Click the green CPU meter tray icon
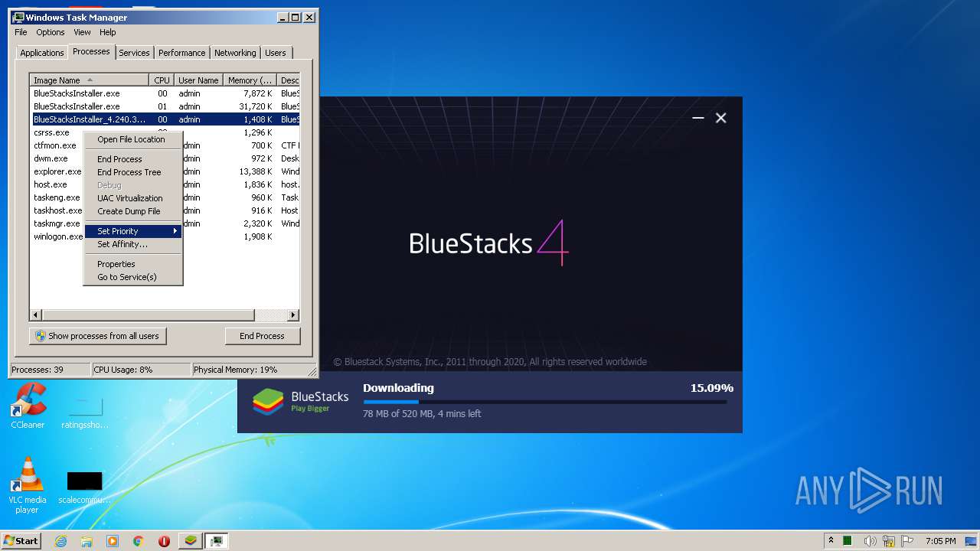980x551 pixels. pos(848,541)
